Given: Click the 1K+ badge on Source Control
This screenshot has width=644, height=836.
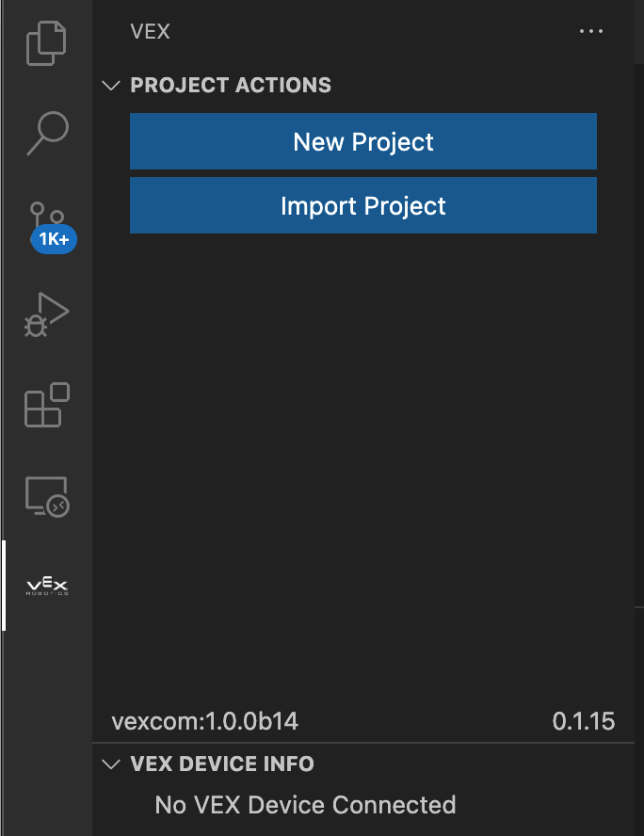Looking at the screenshot, I should [54, 239].
